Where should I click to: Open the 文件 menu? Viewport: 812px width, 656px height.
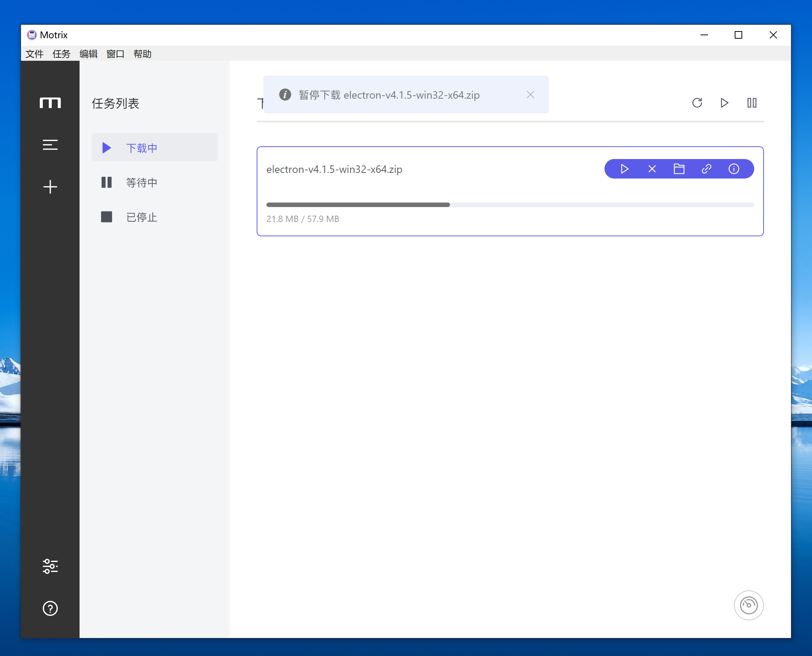click(35, 54)
